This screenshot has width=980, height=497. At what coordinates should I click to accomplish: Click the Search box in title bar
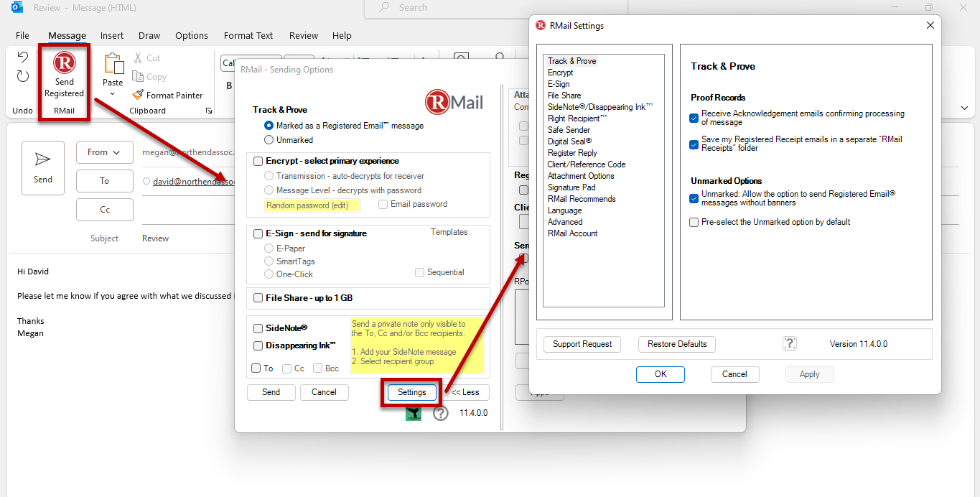(495, 8)
